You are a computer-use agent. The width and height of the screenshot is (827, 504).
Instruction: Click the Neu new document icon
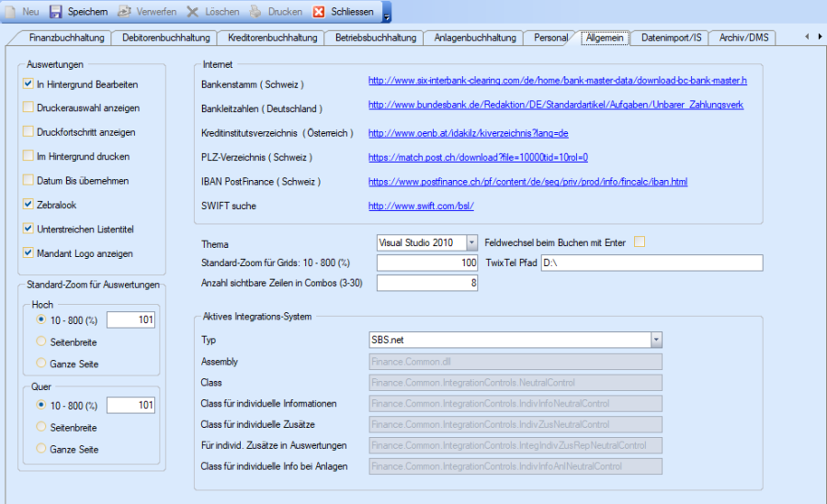11,12
